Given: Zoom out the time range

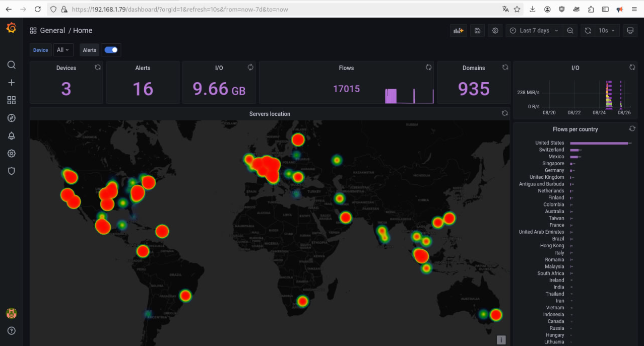Looking at the screenshot, I should click(570, 31).
